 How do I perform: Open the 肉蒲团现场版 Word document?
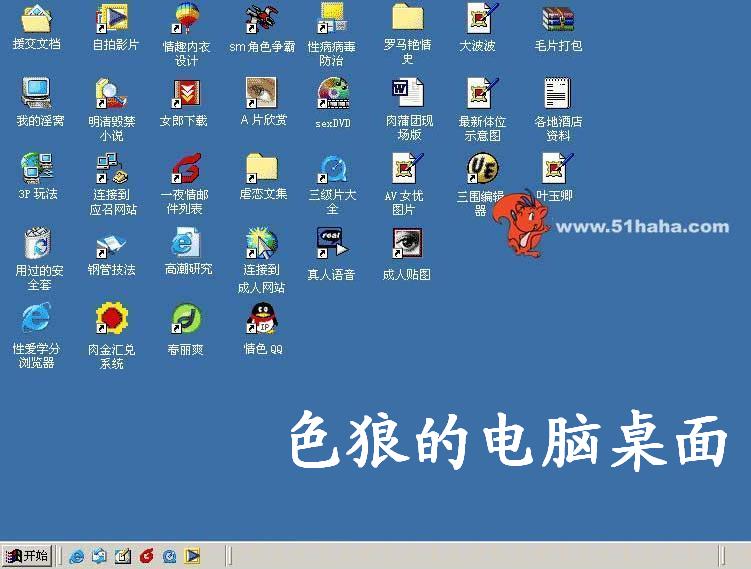[x=407, y=94]
